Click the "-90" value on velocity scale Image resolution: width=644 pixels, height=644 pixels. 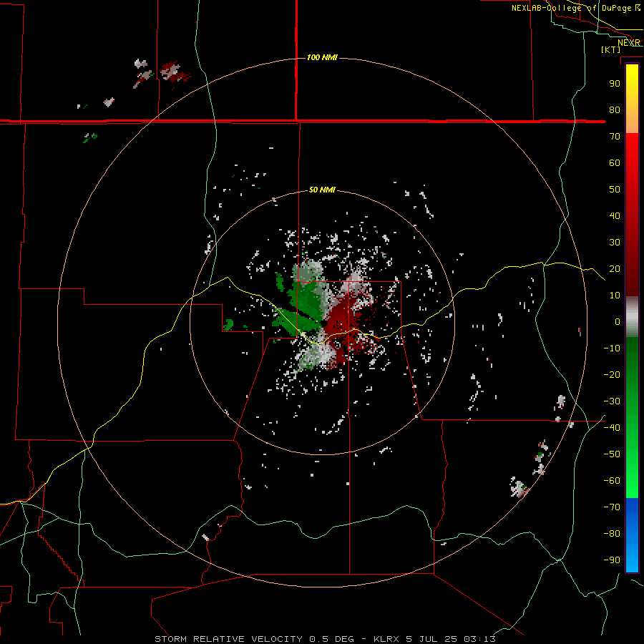pyautogui.click(x=612, y=560)
